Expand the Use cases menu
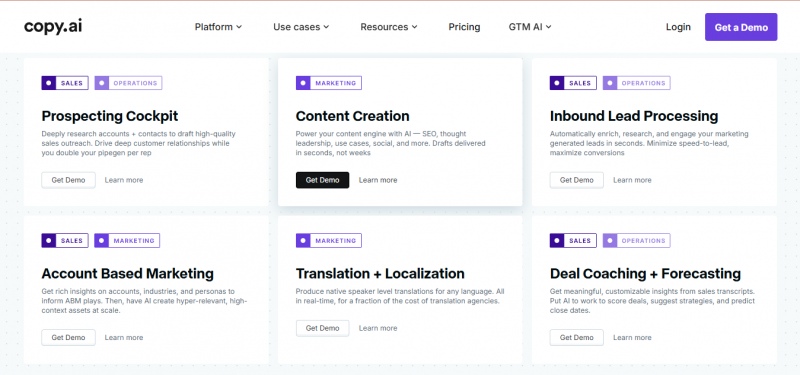 click(301, 27)
